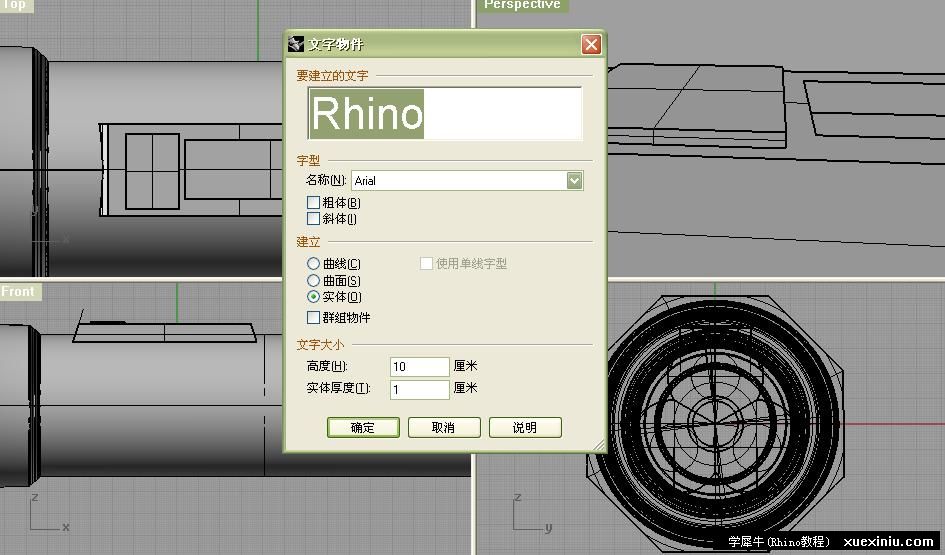The image size is (945, 555).
Task: Enable the 粗体(B) bold checkbox
Action: coord(313,202)
